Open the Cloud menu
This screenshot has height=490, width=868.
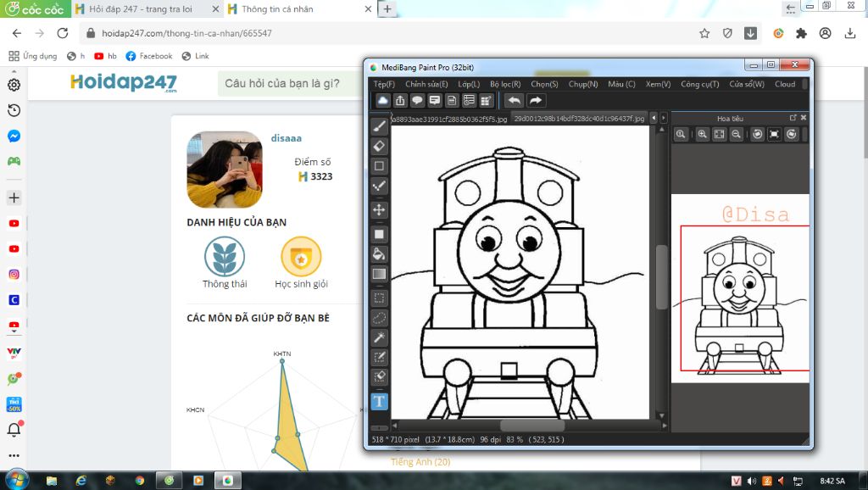[x=785, y=84]
